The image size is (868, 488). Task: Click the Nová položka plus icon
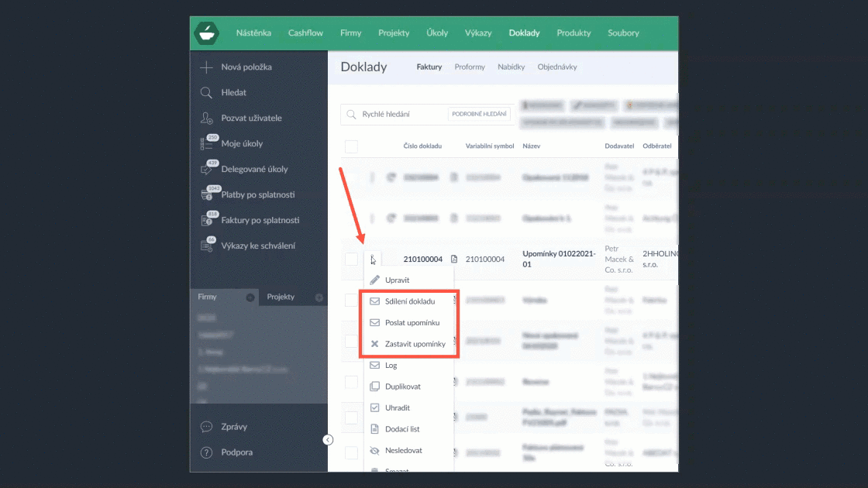click(x=206, y=67)
